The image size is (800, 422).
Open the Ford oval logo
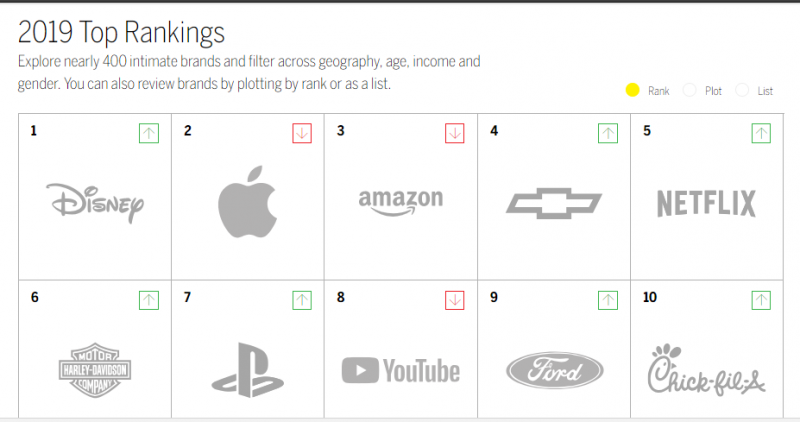click(x=553, y=371)
